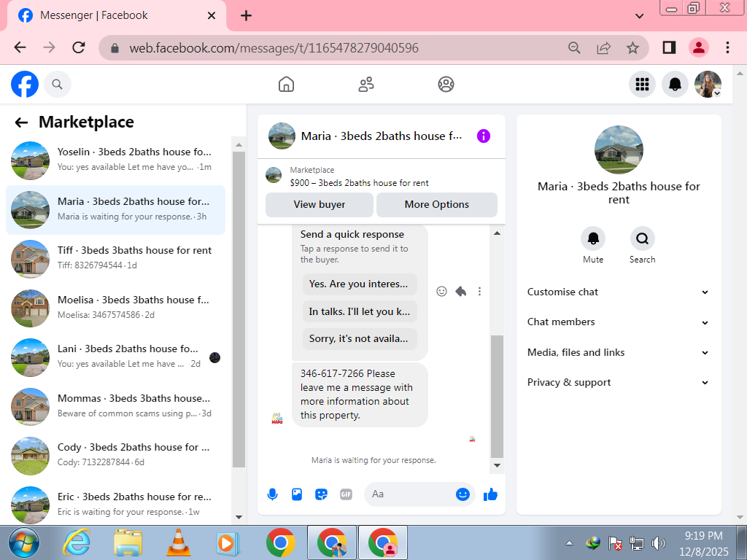Search in conversation using the magnifier
747x560 pixels.
tap(642, 238)
